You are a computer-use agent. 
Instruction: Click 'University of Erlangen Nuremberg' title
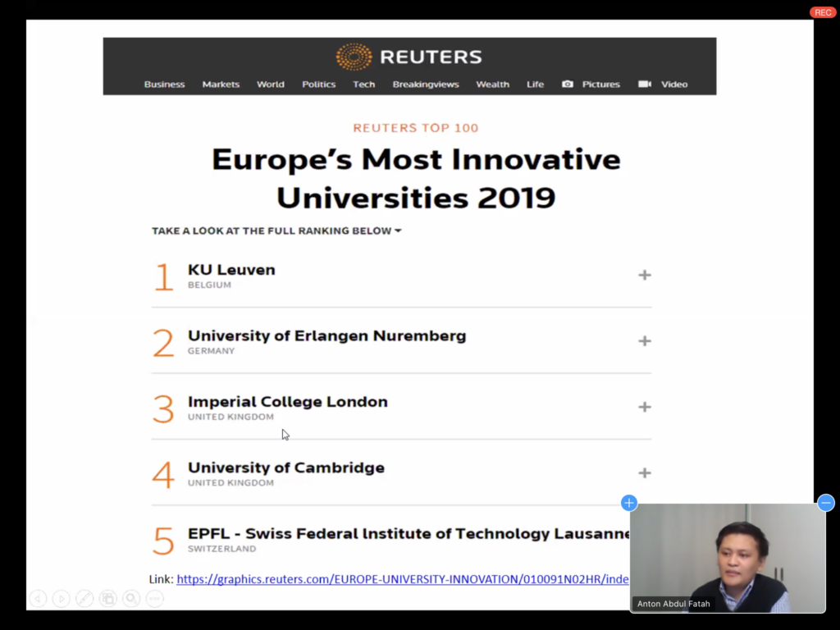(x=326, y=336)
